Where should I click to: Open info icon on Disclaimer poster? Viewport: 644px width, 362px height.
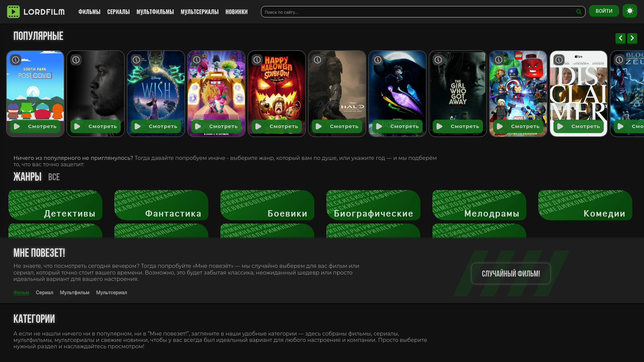(559, 60)
